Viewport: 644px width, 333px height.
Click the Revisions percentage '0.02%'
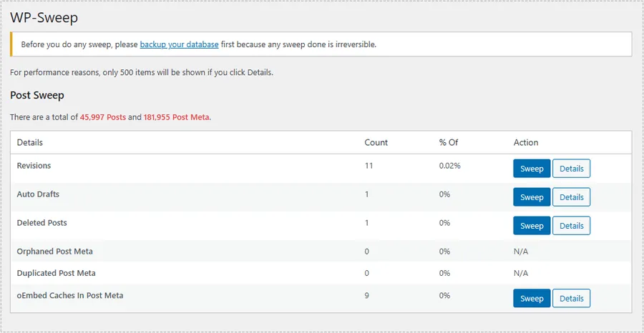[450, 166]
